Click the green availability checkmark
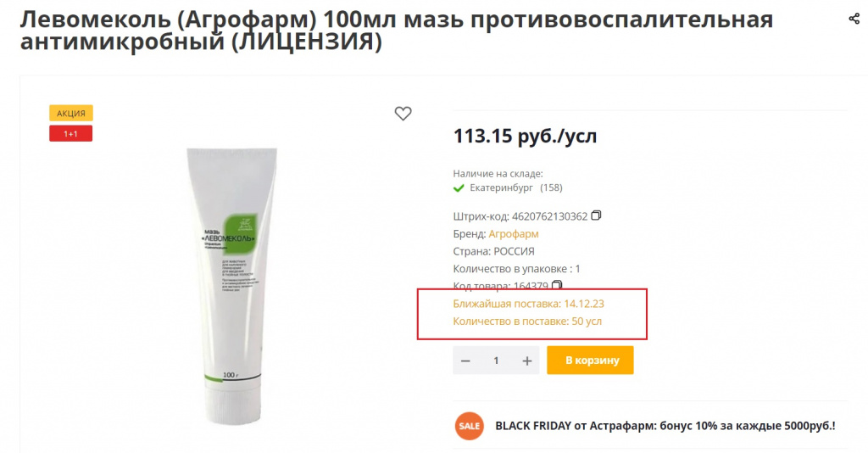This screenshot has width=868, height=453. coord(459,187)
